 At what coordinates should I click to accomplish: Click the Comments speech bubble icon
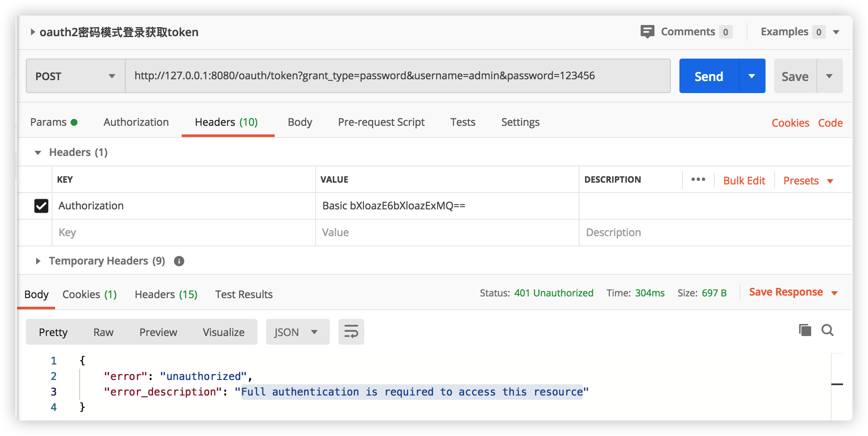click(647, 31)
